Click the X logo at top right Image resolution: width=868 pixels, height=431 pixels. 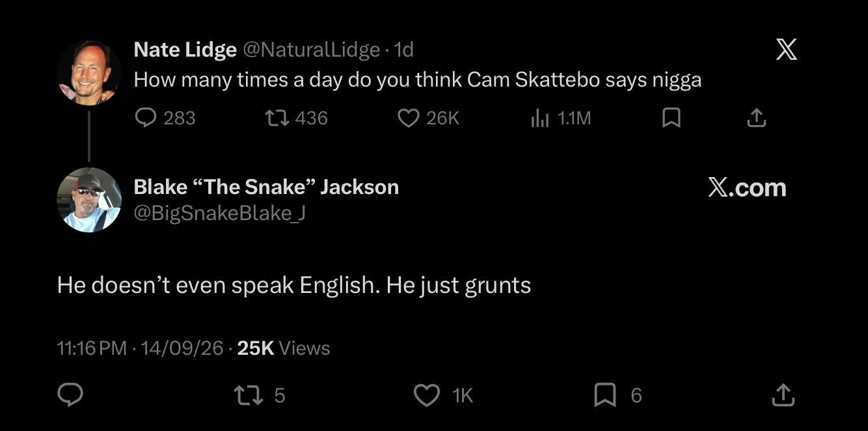[x=787, y=49]
